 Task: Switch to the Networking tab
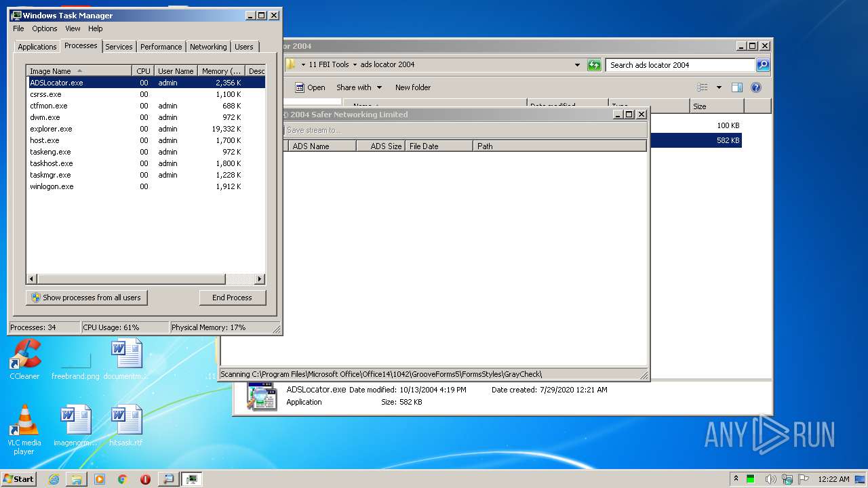pyautogui.click(x=208, y=47)
